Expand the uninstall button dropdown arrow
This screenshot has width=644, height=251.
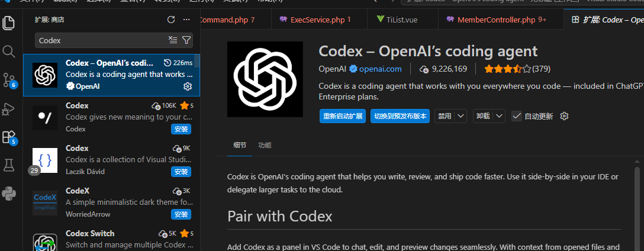click(x=500, y=116)
